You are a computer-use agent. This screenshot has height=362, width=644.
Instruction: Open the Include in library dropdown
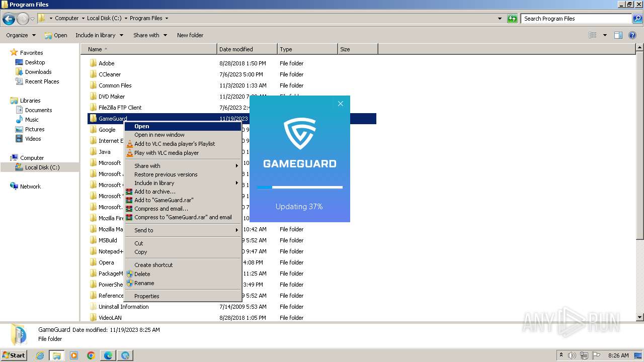99,35
